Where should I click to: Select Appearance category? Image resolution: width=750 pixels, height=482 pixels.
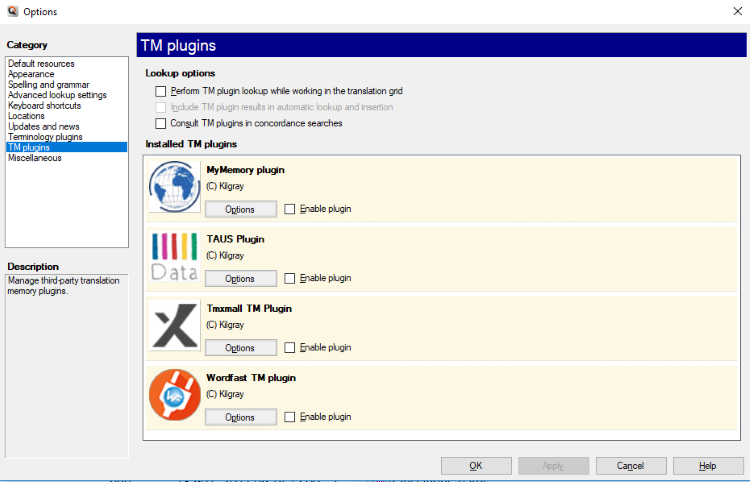click(x=66, y=74)
